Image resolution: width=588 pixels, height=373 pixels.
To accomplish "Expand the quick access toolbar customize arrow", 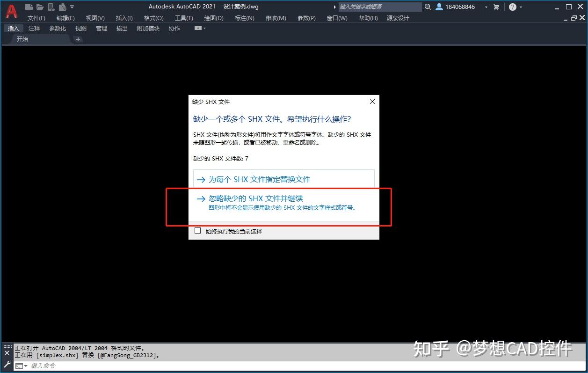I will pos(72,7).
